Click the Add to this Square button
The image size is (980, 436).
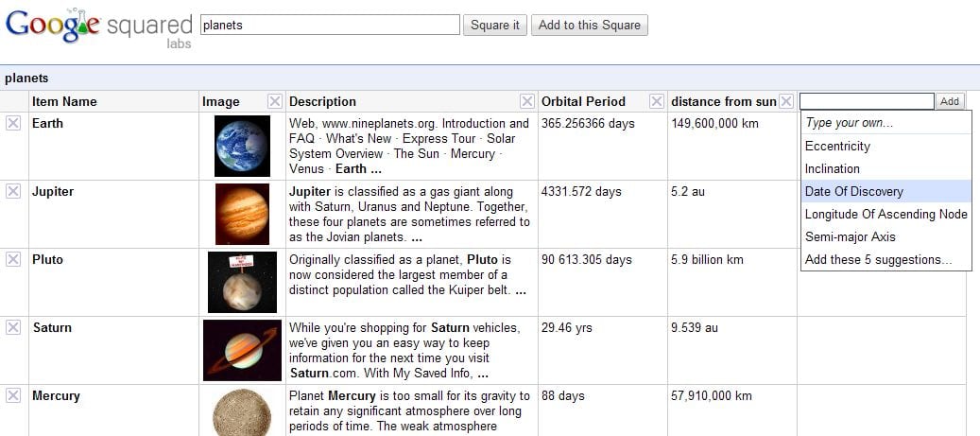point(589,26)
